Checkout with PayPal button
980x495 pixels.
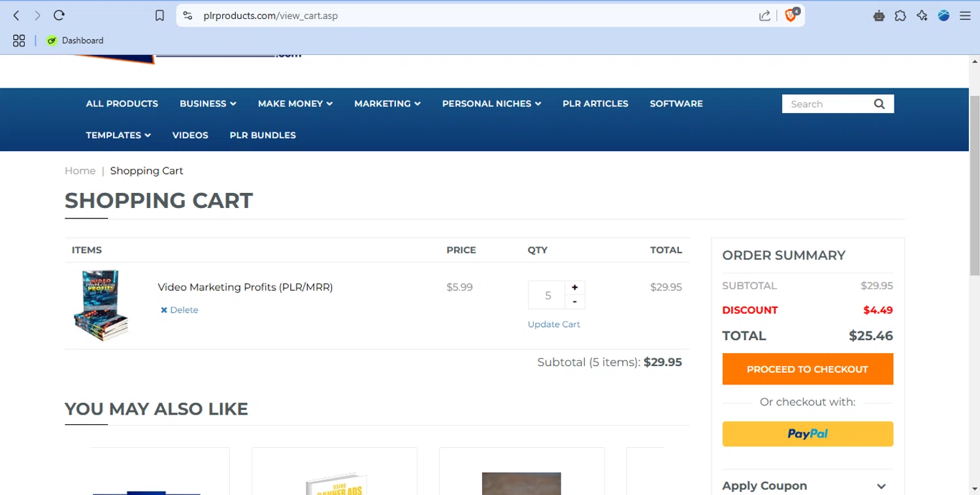[x=808, y=434]
